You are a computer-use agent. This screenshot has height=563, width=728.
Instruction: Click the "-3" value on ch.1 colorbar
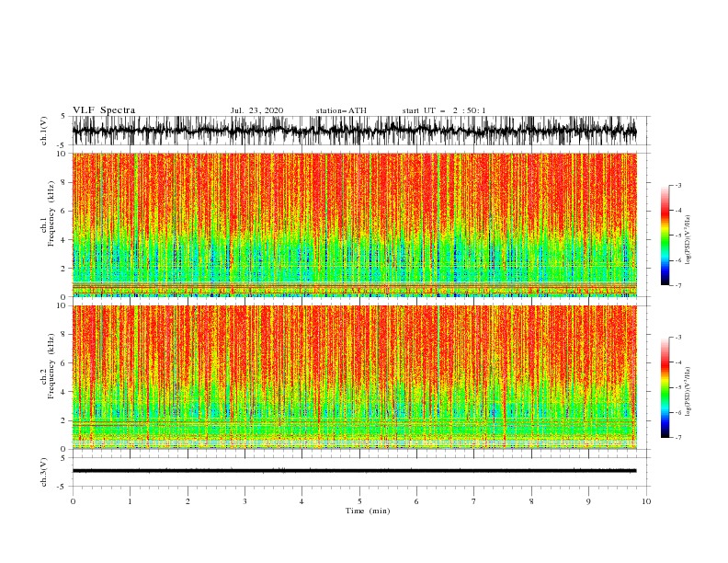pyautogui.click(x=677, y=185)
